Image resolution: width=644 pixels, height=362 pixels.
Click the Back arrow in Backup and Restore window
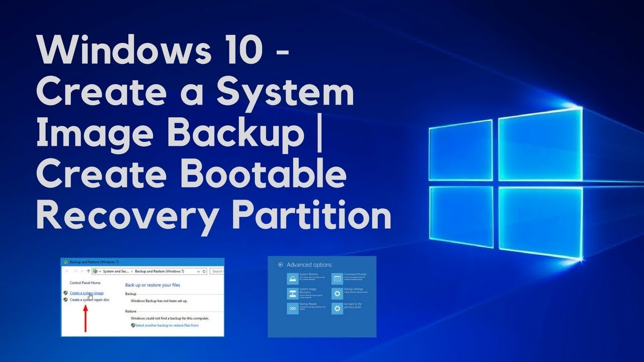click(67, 271)
